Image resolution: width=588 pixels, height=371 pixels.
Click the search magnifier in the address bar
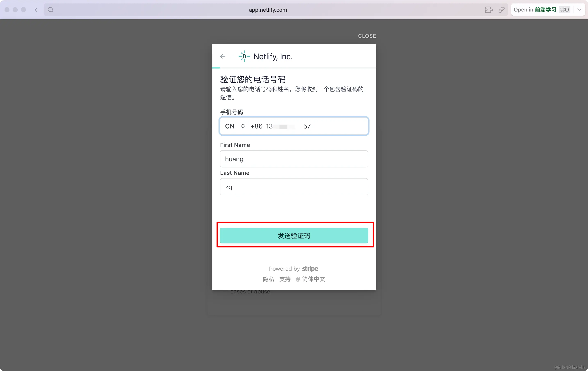(x=50, y=10)
